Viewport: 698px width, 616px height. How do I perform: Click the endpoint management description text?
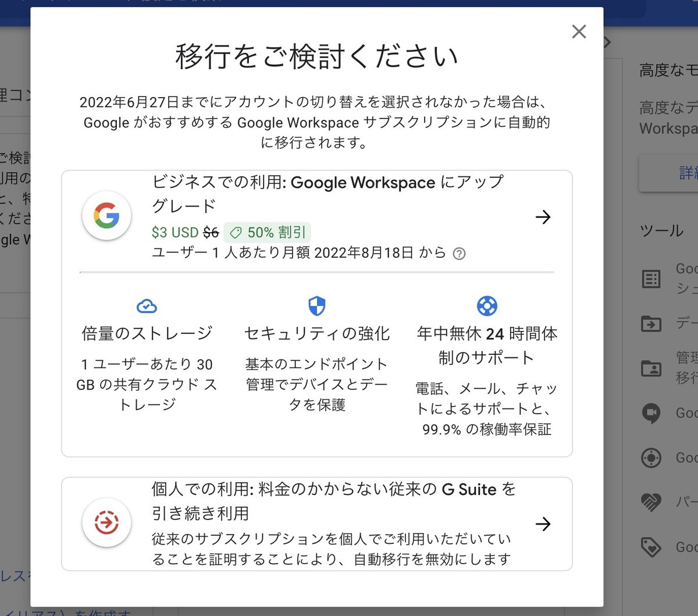(317, 384)
